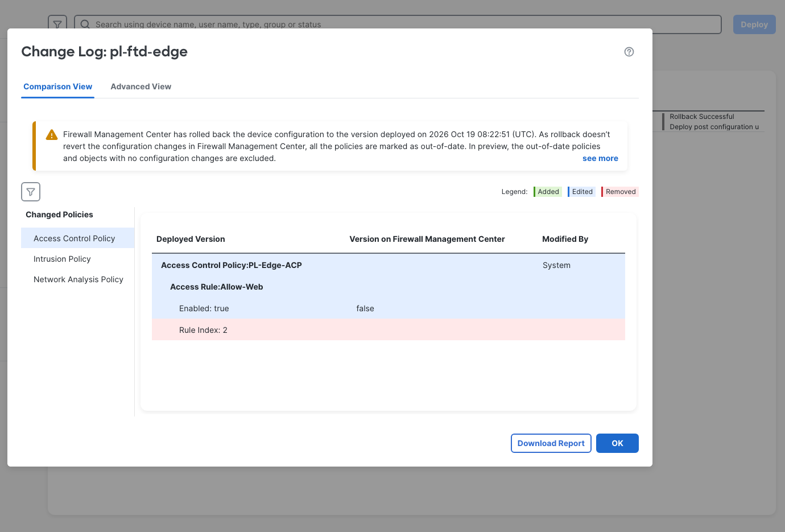The width and height of the screenshot is (785, 532).
Task: Click the Deploy button in background page
Action: [754, 24]
